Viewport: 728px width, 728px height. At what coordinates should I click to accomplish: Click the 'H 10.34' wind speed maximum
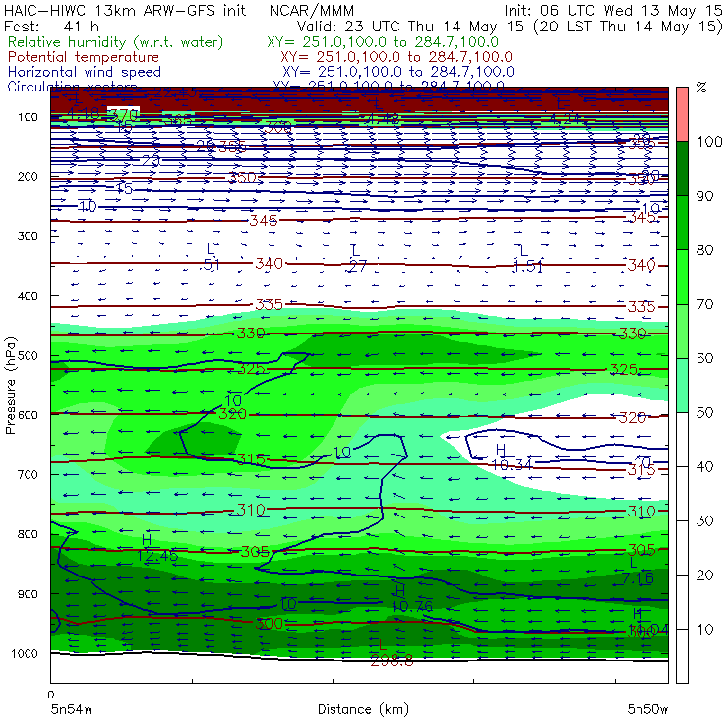click(x=512, y=457)
